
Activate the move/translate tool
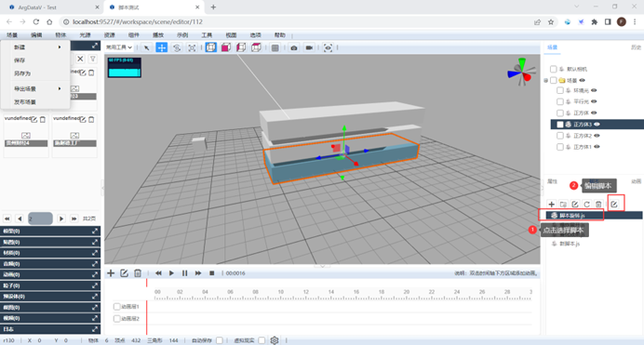tap(162, 47)
